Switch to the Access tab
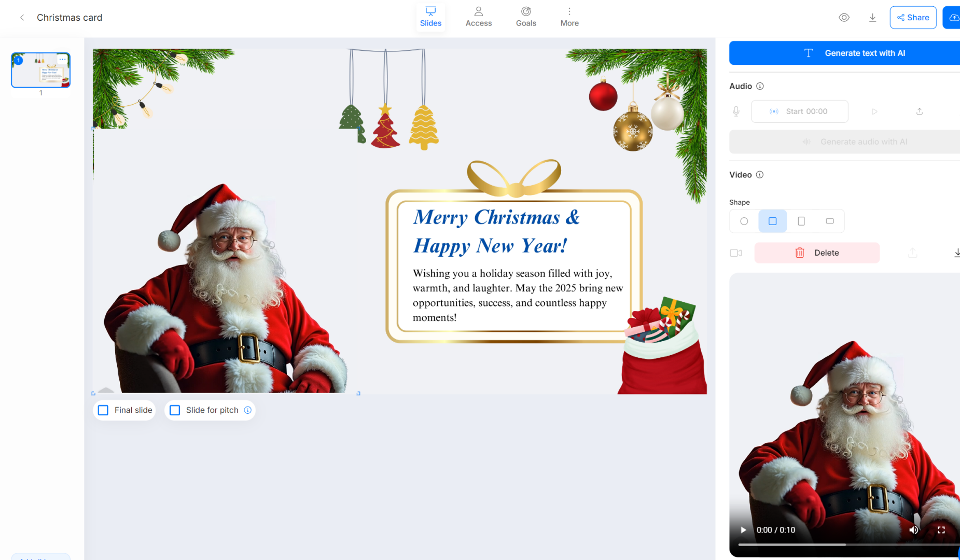 coord(478,17)
